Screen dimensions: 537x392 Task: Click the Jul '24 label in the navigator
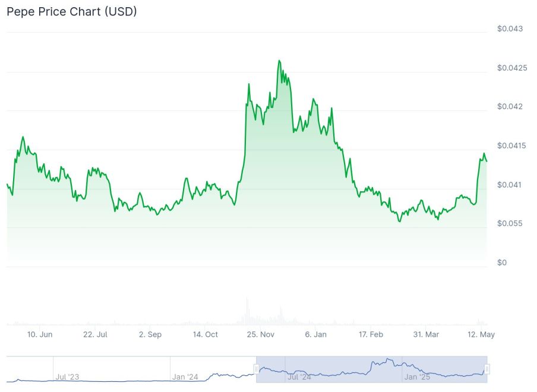tap(299, 377)
